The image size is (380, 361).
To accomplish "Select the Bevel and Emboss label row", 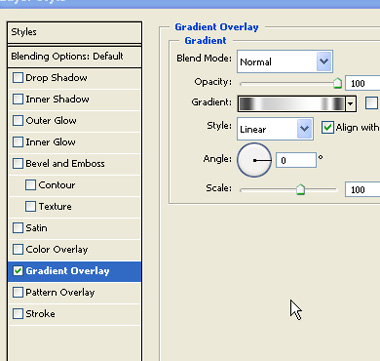I will [x=74, y=163].
